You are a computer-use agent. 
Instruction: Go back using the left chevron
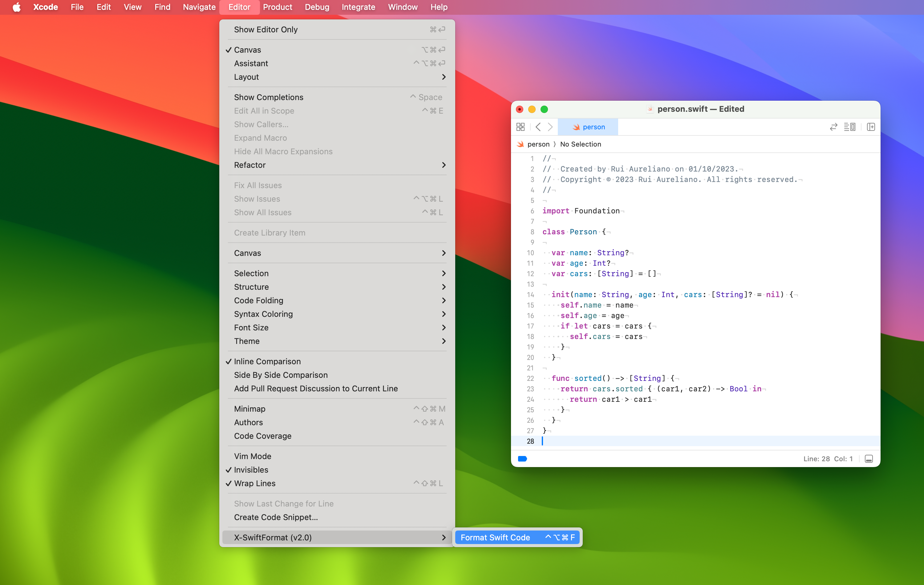click(x=538, y=127)
